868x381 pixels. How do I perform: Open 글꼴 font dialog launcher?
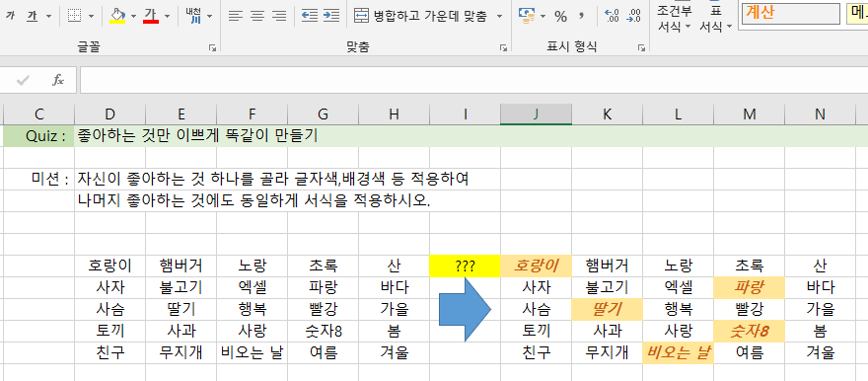click(212, 48)
